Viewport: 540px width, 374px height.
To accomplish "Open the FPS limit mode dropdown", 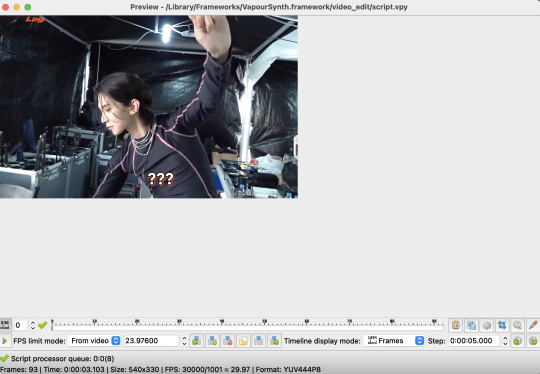I will pyautogui.click(x=94, y=341).
